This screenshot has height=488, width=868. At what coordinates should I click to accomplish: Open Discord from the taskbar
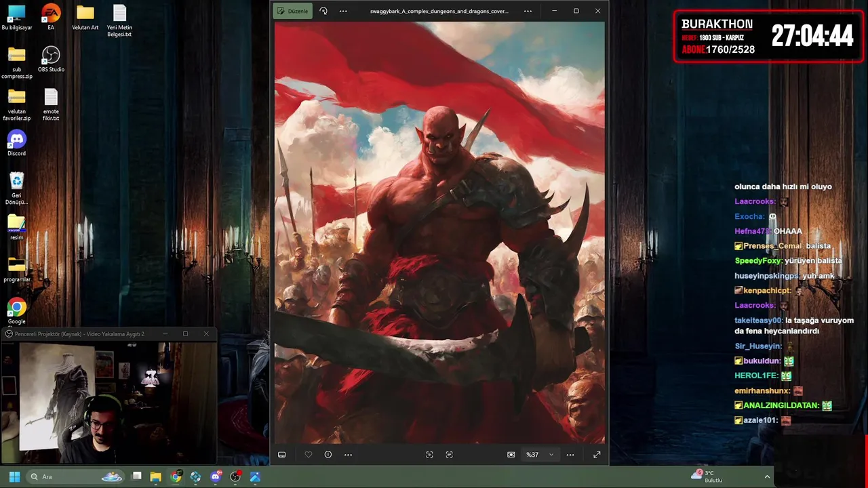(x=216, y=476)
